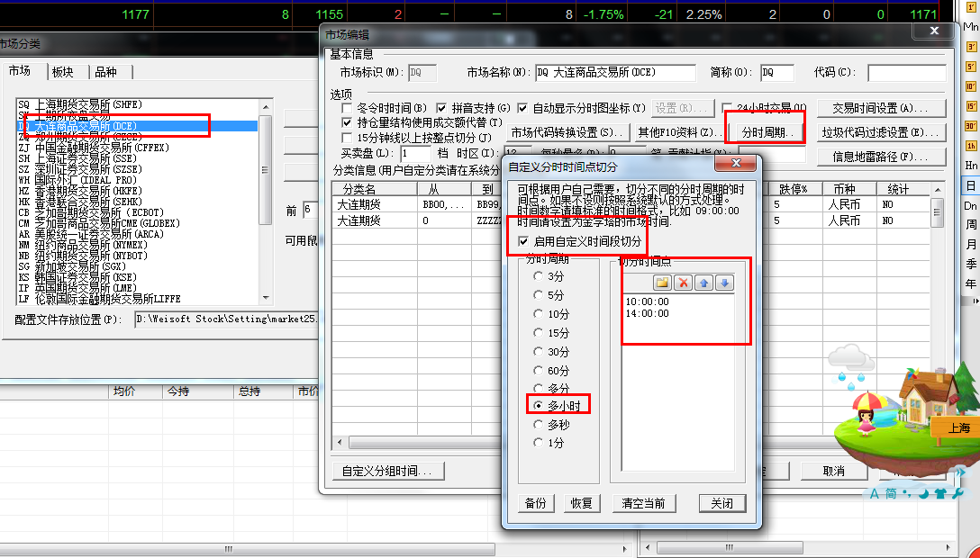Click the shirt skin icon in IME bar
The width and height of the screenshot is (980, 558).
[x=940, y=493]
